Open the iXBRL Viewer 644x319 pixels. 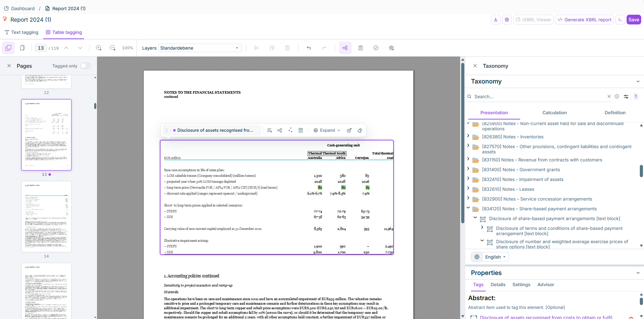tap(533, 20)
